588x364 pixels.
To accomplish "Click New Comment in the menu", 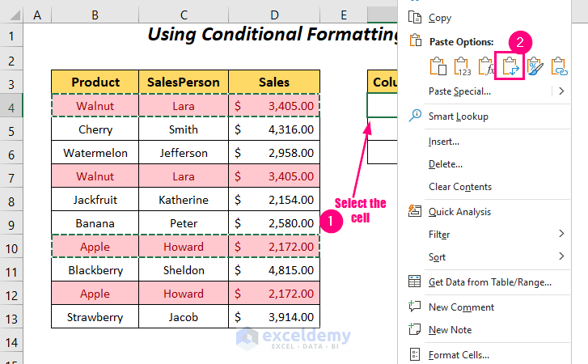I will 461,307.
